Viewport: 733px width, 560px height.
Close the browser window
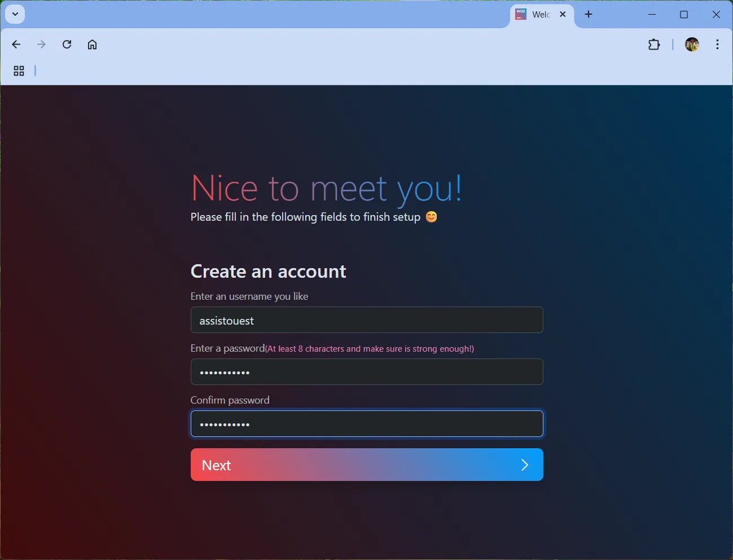716,14
